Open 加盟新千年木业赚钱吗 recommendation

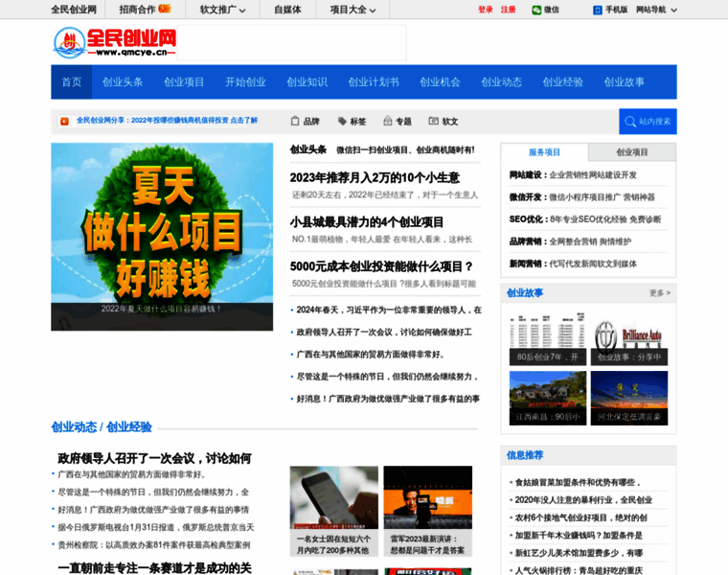pos(579,536)
